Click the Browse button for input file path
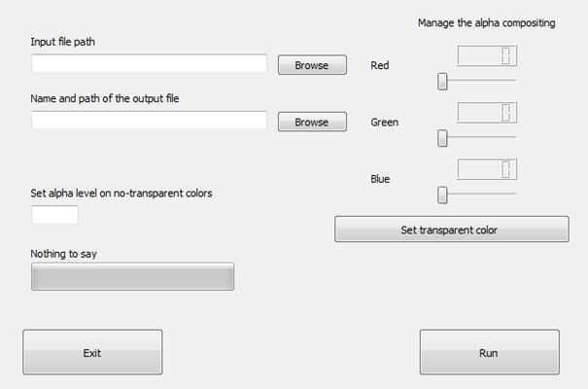The height and width of the screenshot is (389, 588). [x=312, y=66]
